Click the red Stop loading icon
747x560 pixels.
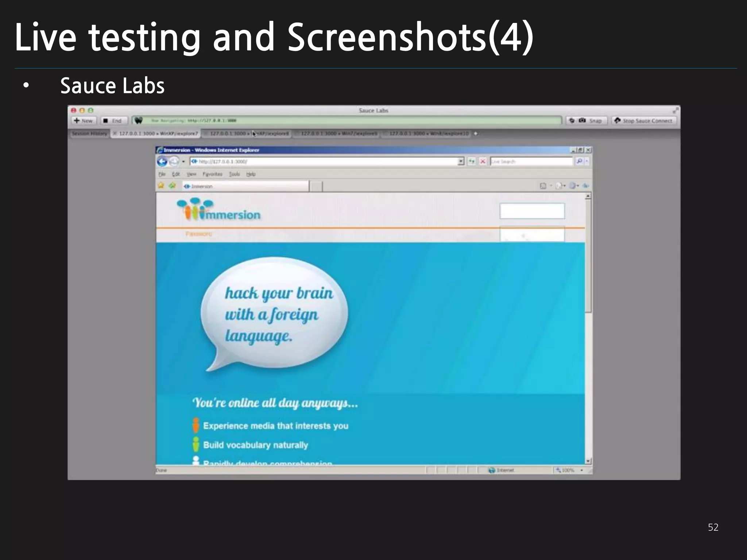pos(483,161)
